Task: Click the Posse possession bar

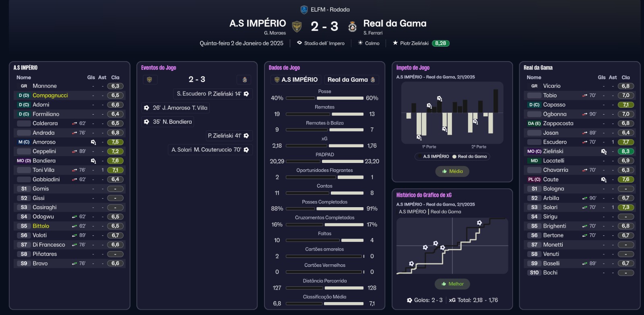Action: pyautogui.click(x=324, y=98)
